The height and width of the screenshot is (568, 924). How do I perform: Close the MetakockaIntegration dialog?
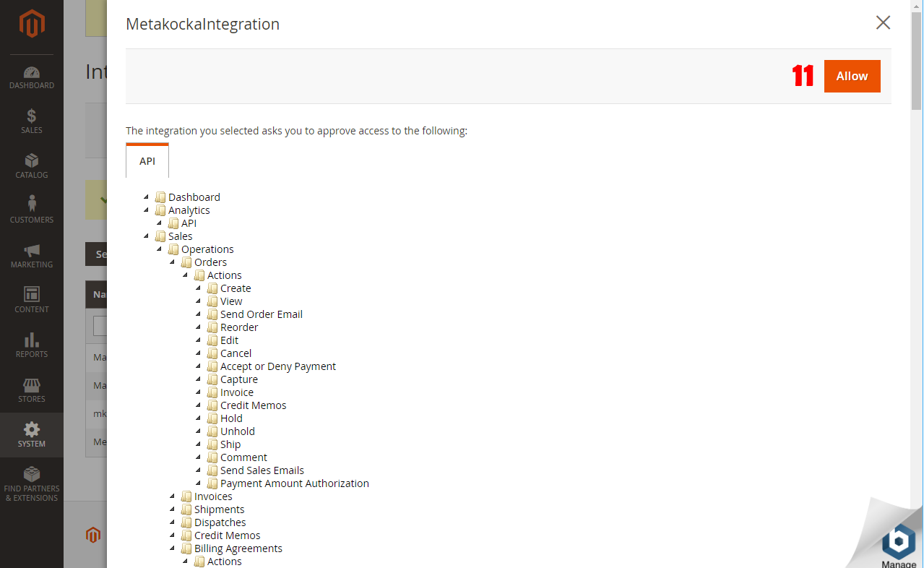click(x=883, y=22)
